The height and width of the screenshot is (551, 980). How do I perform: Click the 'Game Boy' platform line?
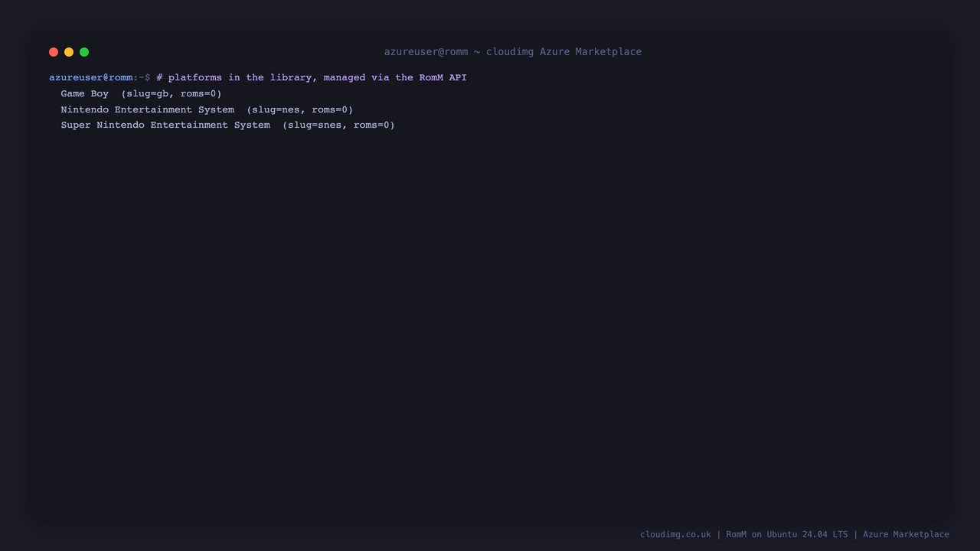141,93
